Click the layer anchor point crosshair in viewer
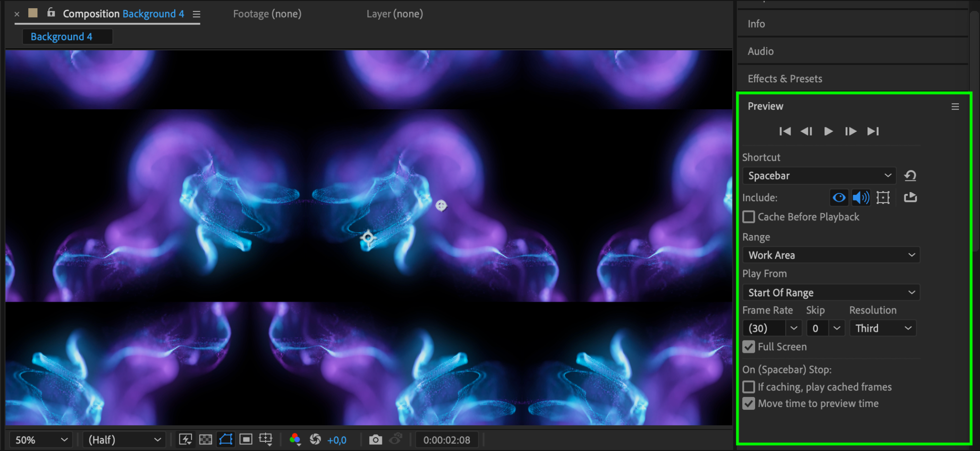 pos(368,237)
